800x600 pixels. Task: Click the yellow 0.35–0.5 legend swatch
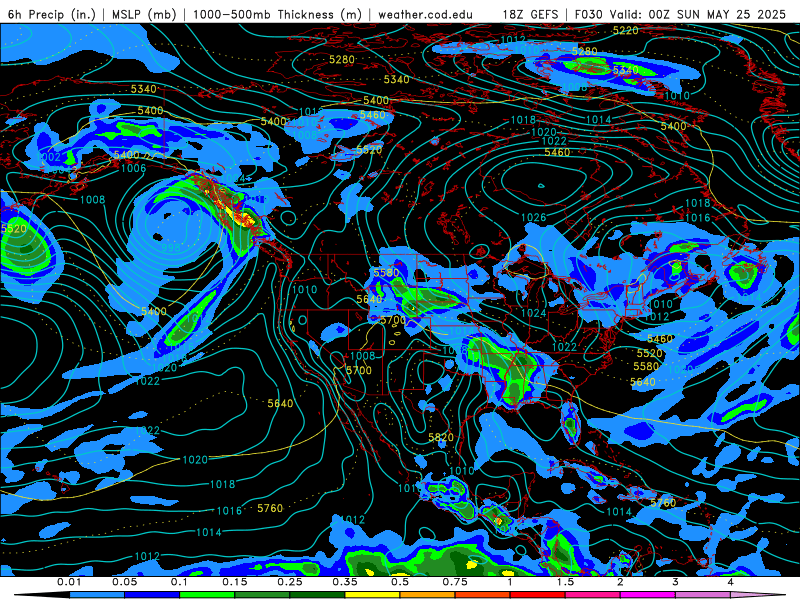pos(372,595)
